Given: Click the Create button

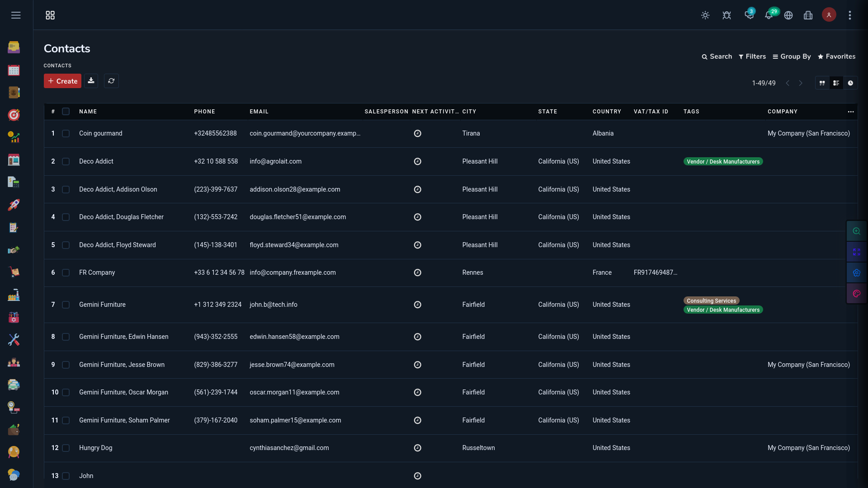Looking at the screenshot, I should (x=62, y=81).
